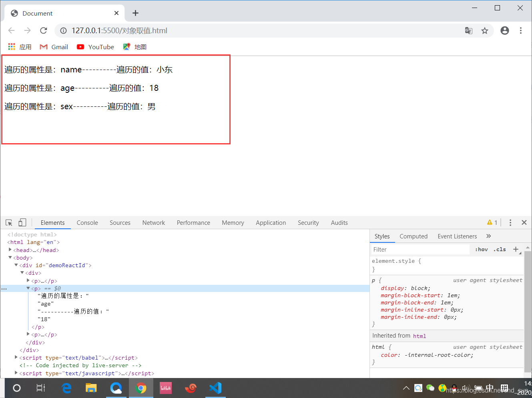
Task: Open DevTools customize menu dots
Action: tap(510, 223)
